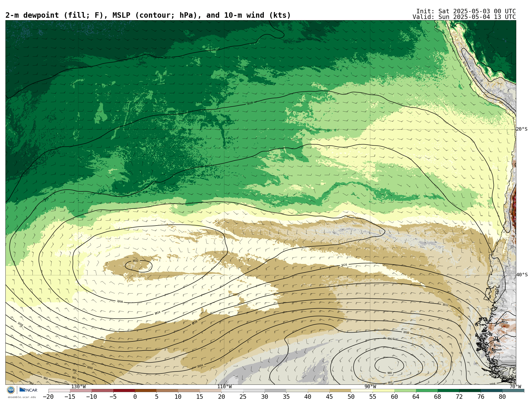The width and height of the screenshot is (532, 400).
Task: Click the '1000' label beside the 996 low contour
Action: (x=406, y=333)
